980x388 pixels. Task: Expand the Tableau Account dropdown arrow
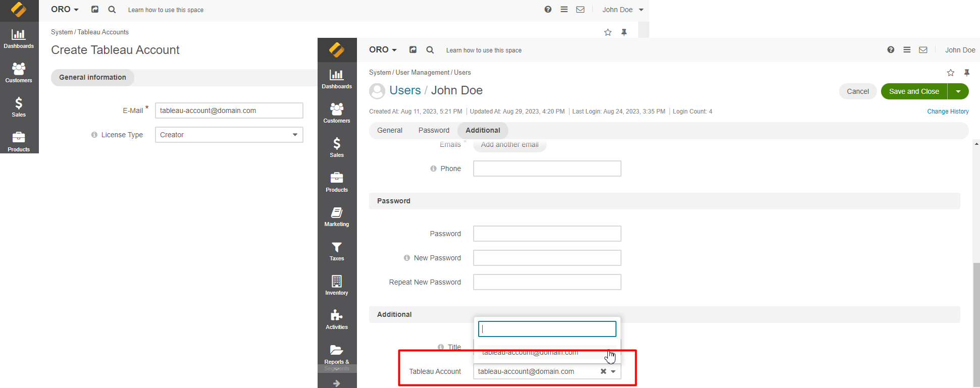[613, 371]
